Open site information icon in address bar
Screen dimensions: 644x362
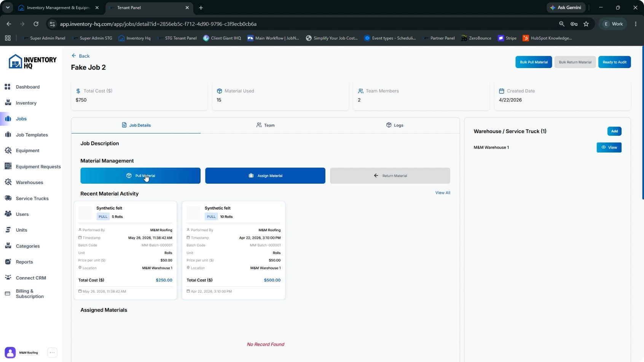tap(53, 24)
